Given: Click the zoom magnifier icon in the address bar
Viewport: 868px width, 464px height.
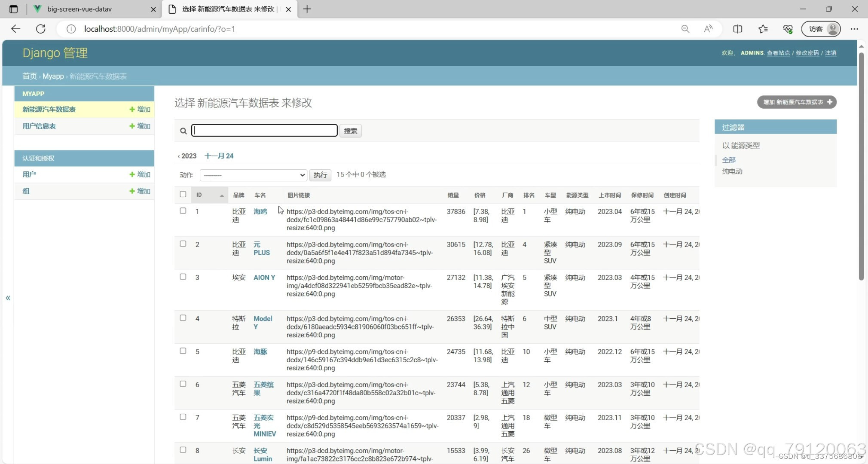Looking at the screenshot, I should pyautogui.click(x=685, y=29).
